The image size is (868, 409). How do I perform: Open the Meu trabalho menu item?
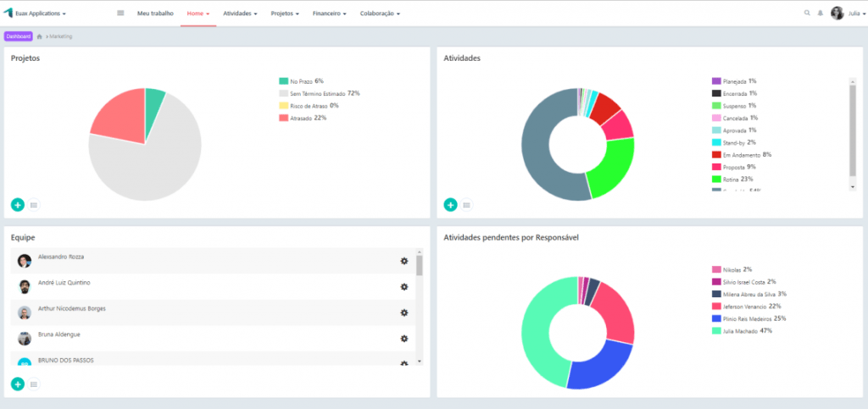pyautogui.click(x=155, y=14)
